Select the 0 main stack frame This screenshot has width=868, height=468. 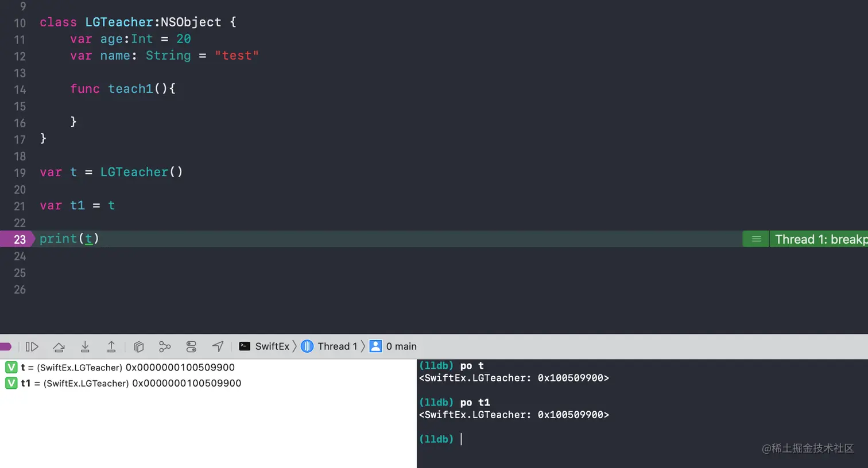tap(393, 346)
